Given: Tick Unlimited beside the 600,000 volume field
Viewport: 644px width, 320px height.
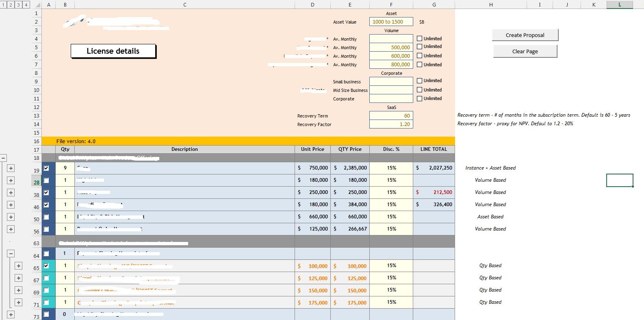Looking at the screenshot, I should point(420,56).
